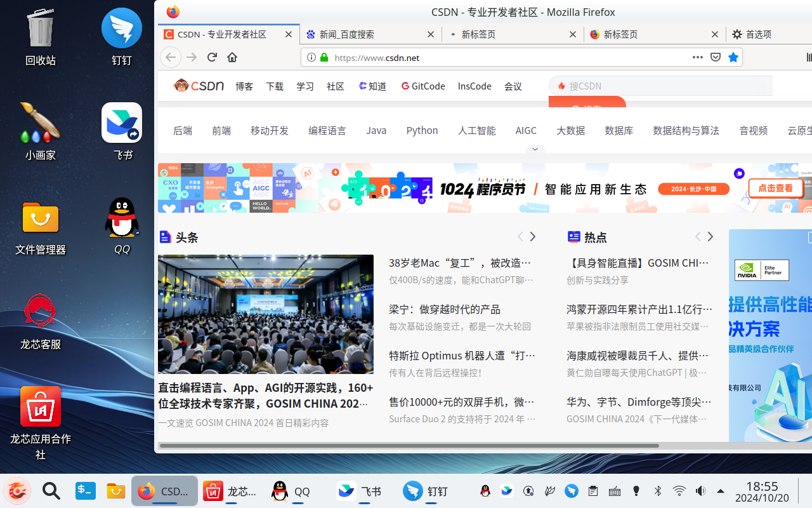This screenshot has width=812, height=508.
Task: Open the Firefox home page icon
Action: [x=232, y=57]
